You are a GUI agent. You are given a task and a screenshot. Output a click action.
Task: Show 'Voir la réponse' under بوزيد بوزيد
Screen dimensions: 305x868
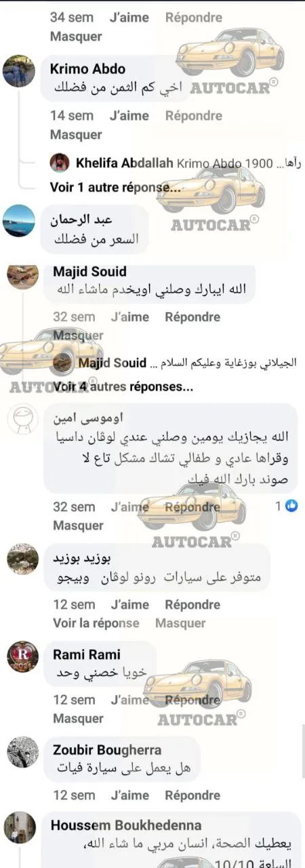[x=96, y=623]
